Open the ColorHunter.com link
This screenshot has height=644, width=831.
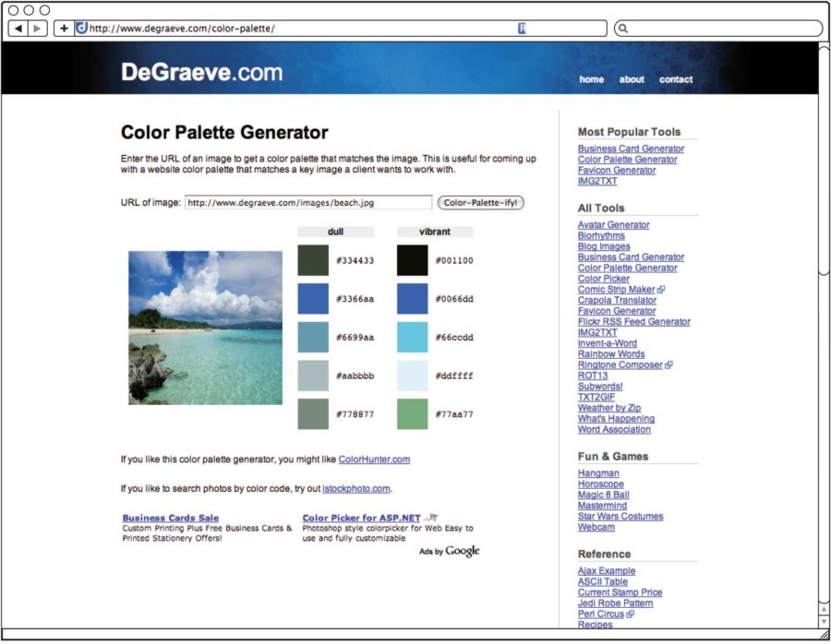coord(374,459)
